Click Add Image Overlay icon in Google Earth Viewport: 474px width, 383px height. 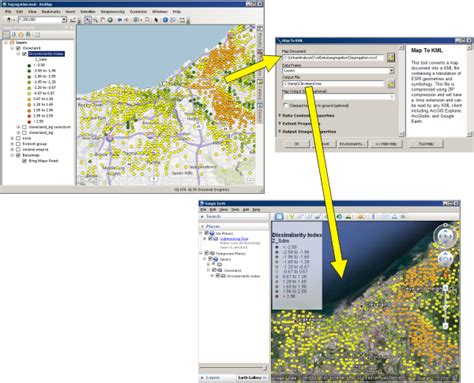click(318, 217)
